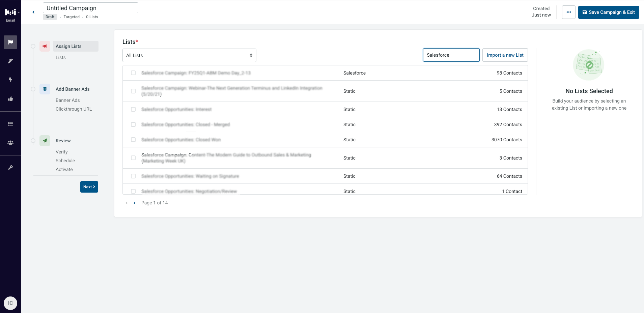The height and width of the screenshot is (313, 644).
Task: Check the list with 1 Contact
Action: [133, 191]
